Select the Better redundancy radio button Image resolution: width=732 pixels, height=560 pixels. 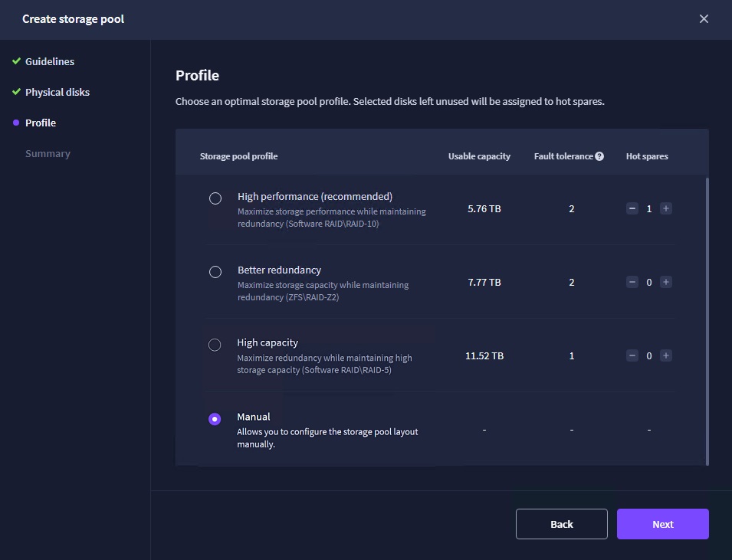[x=215, y=272]
